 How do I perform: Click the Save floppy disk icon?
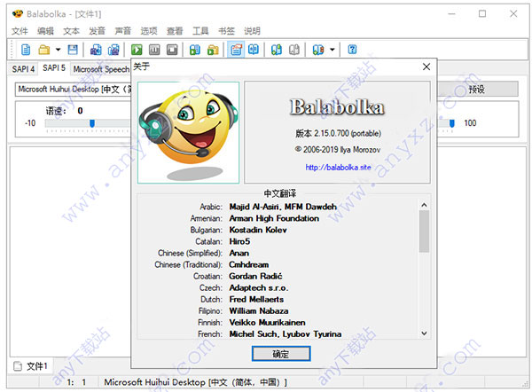(73, 50)
